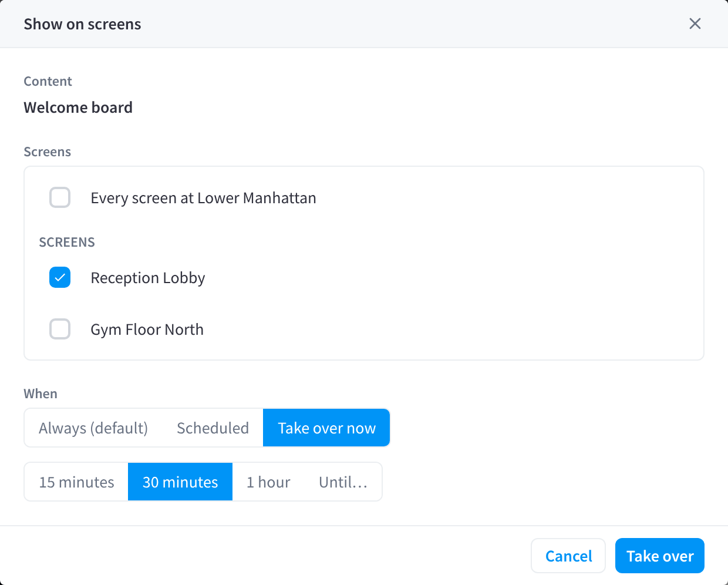The image size is (728, 585).
Task: Confirm with the Take over button
Action: coord(660,556)
